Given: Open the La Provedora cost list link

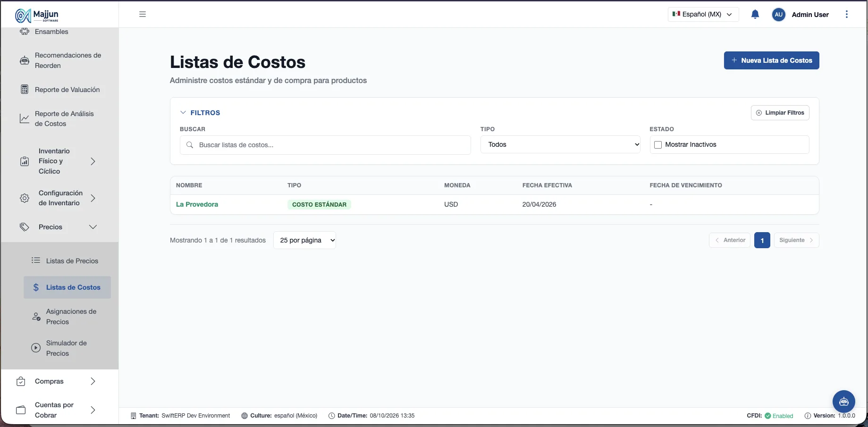Looking at the screenshot, I should point(197,204).
